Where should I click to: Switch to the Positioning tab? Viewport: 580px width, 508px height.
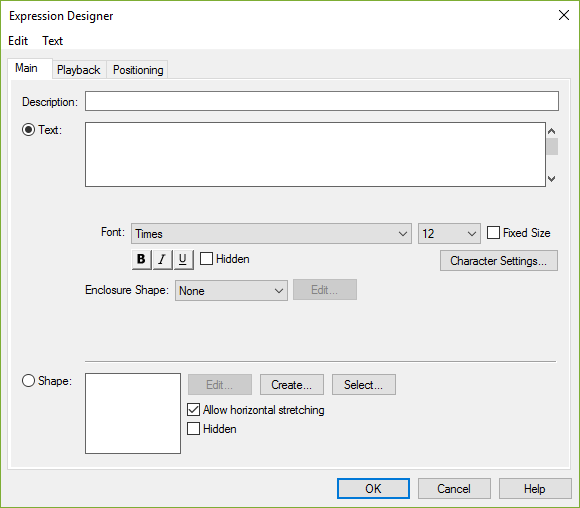[x=138, y=70]
